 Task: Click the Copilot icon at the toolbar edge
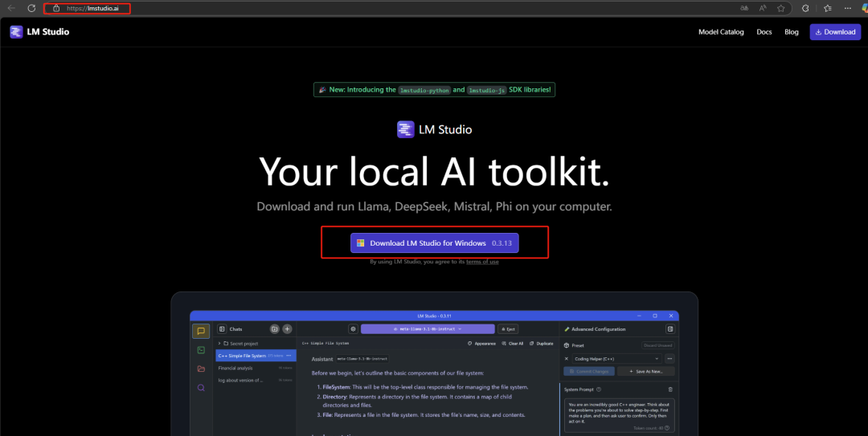(x=864, y=8)
